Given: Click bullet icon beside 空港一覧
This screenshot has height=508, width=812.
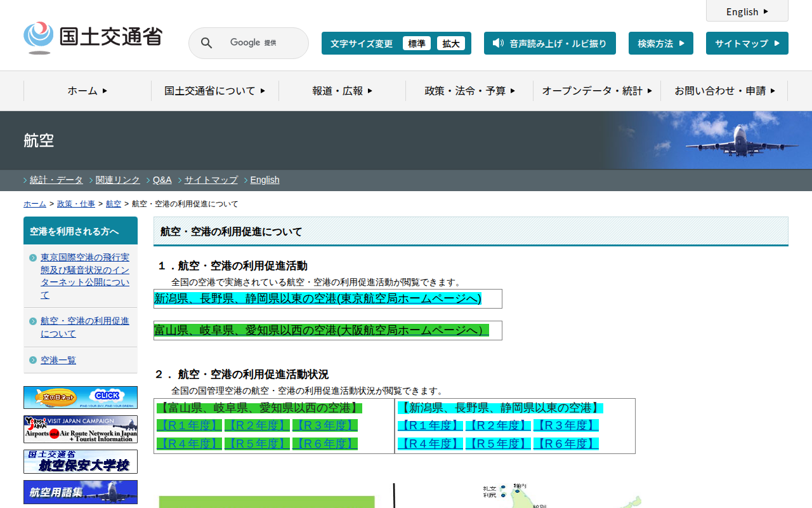Looking at the screenshot, I should [x=33, y=360].
